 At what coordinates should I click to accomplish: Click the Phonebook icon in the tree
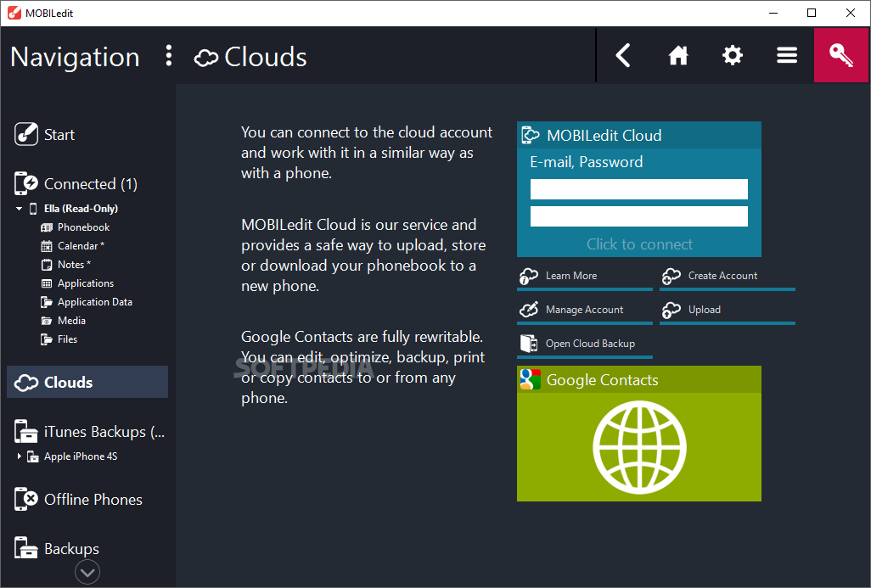[x=47, y=227]
